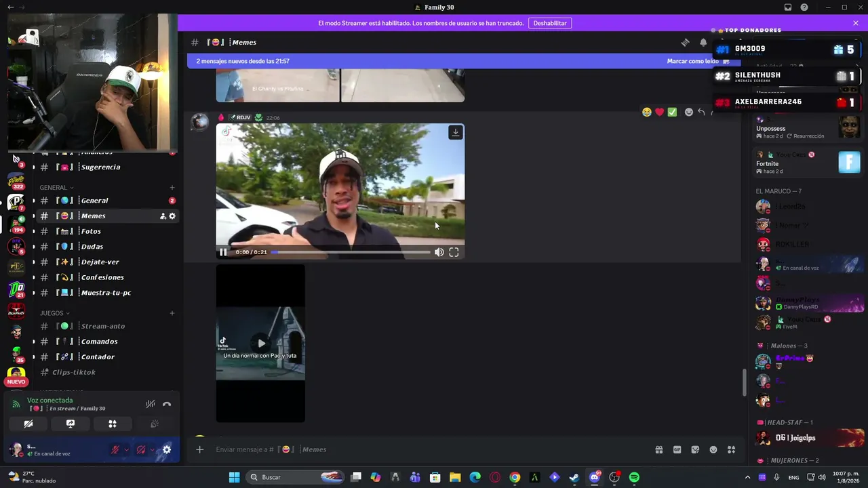
Task: React with the laughing emoji quick reaction
Action: click(x=647, y=112)
